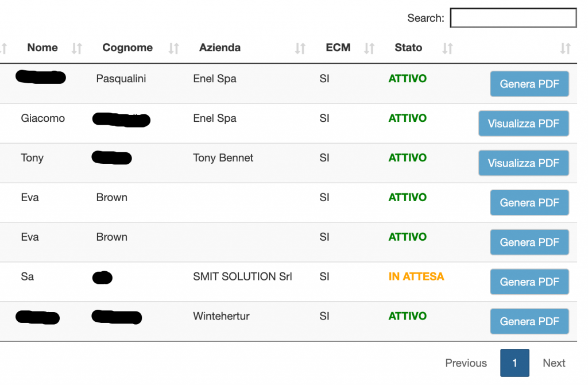
Task: Go to the Next page
Action: [554, 363]
